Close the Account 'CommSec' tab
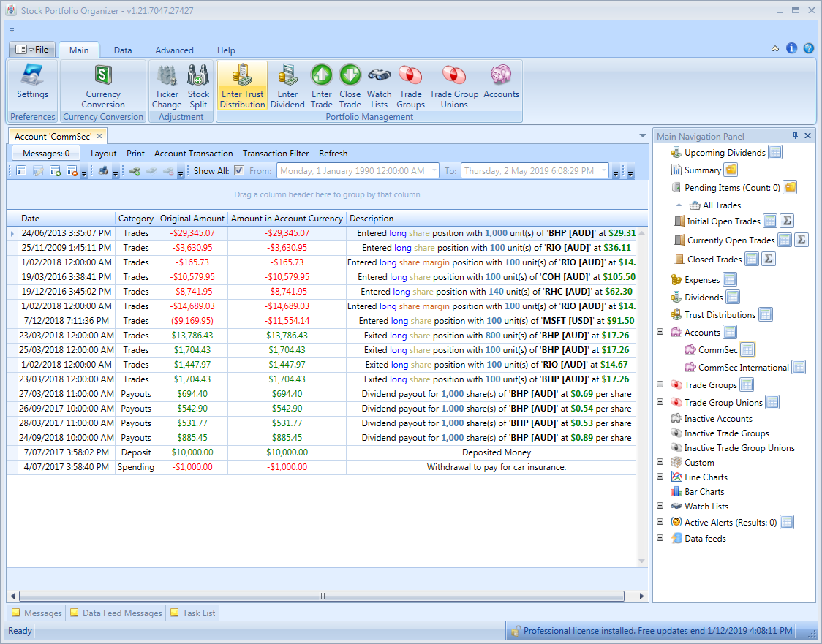 (99, 136)
